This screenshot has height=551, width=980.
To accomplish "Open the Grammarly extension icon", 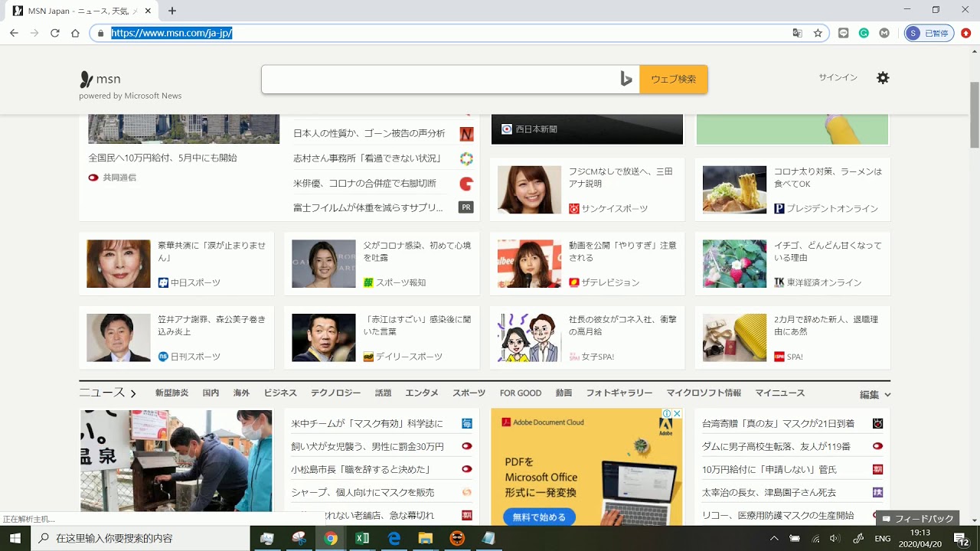I will pyautogui.click(x=864, y=33).
